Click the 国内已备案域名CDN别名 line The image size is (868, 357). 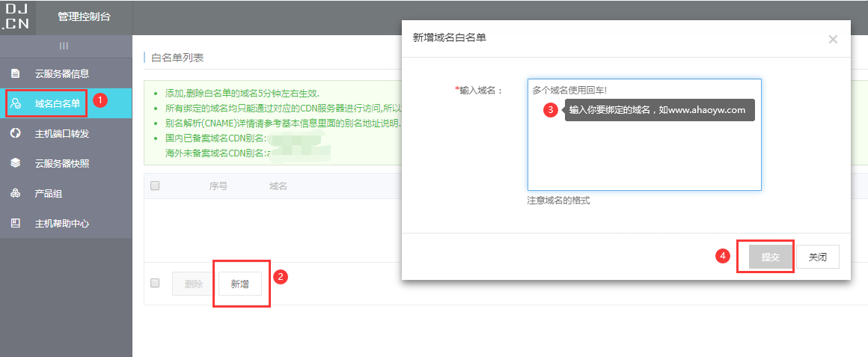(x=217, y=138)
